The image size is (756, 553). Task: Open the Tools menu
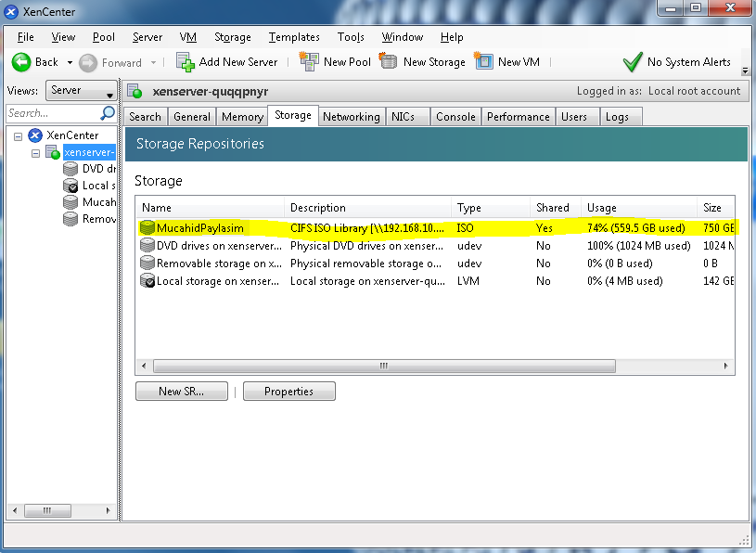[351, 37]
